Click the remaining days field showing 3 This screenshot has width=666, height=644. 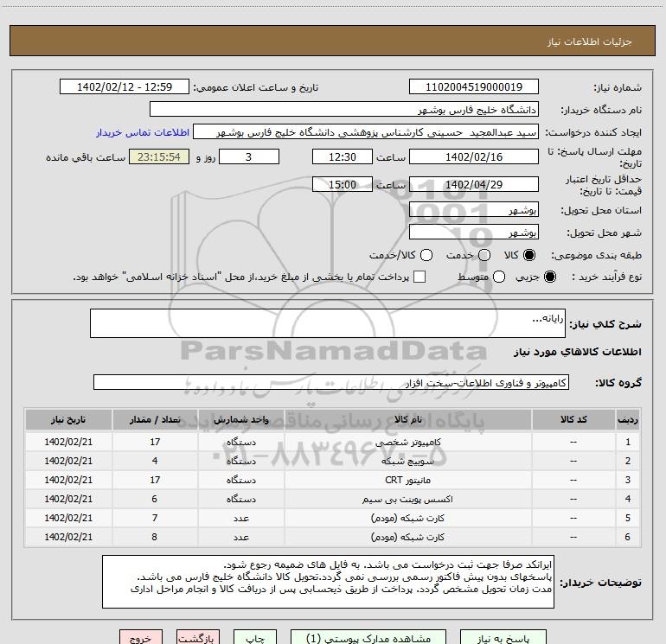[249, 156]
